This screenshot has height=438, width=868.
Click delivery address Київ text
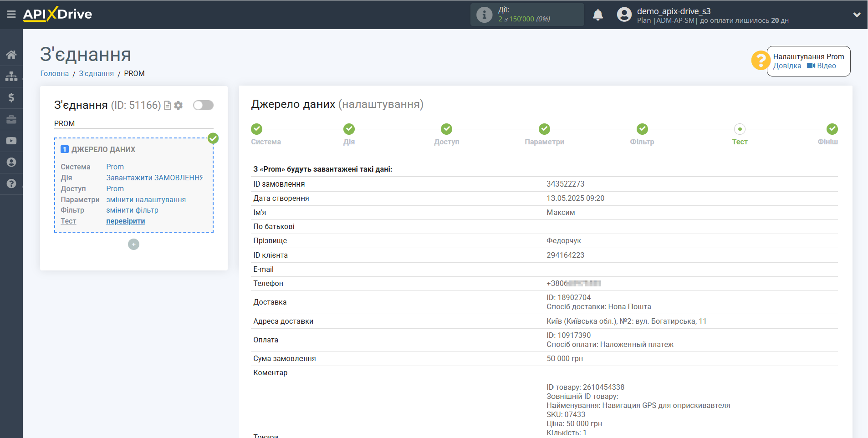pyautogui.click(x=627, y=321)
